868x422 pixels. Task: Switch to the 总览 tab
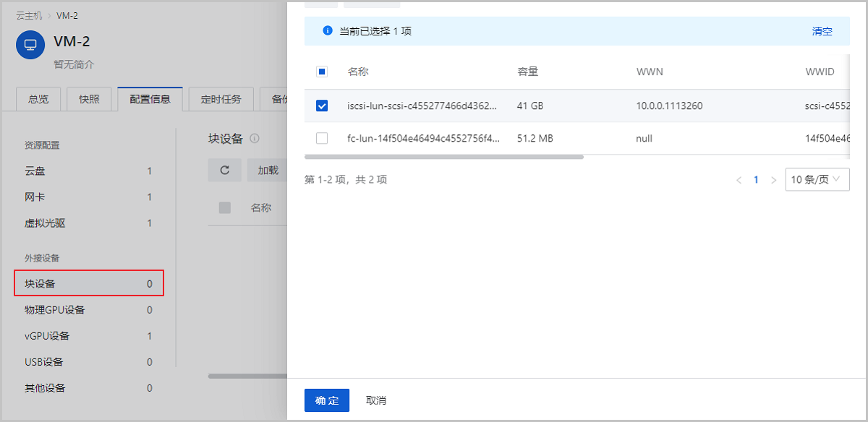point(38,100)
